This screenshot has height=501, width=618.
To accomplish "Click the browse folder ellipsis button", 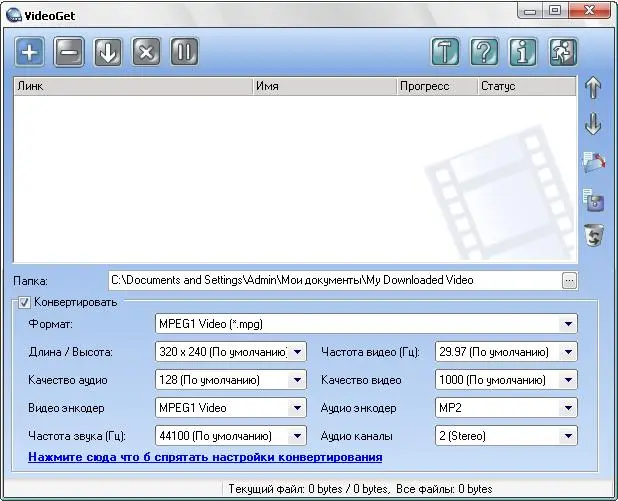I will (569, 281).
